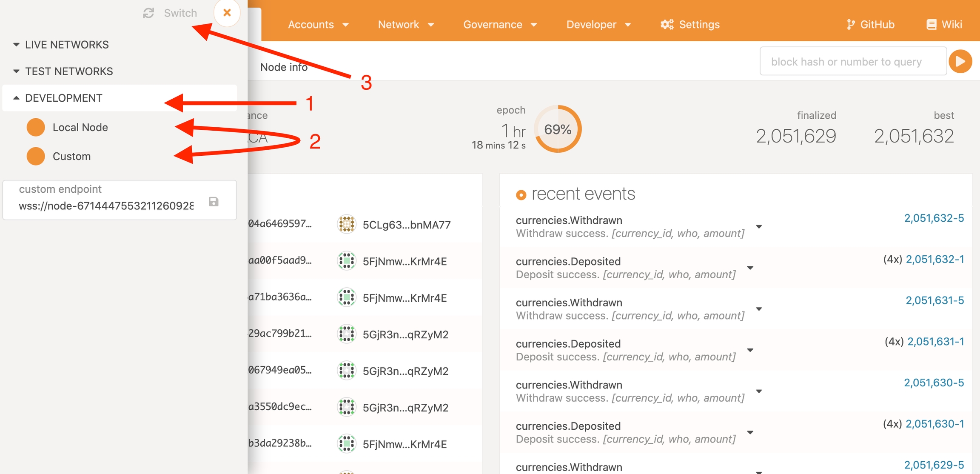
Task: Collapse the DEVELOPMENT network group
Action: coord(63,98)
